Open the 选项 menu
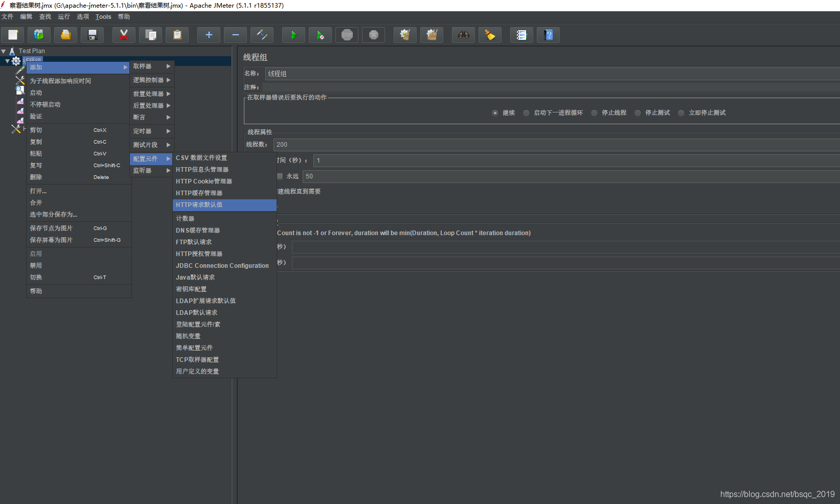The width and height of the screenshot is (840, 504). (x=83, y=17)
